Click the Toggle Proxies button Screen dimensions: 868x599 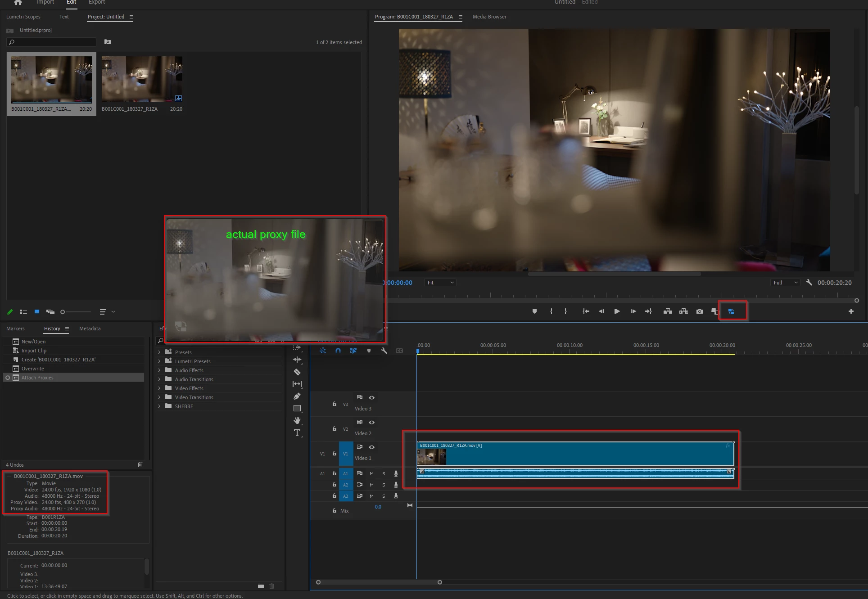coord(731,311)
